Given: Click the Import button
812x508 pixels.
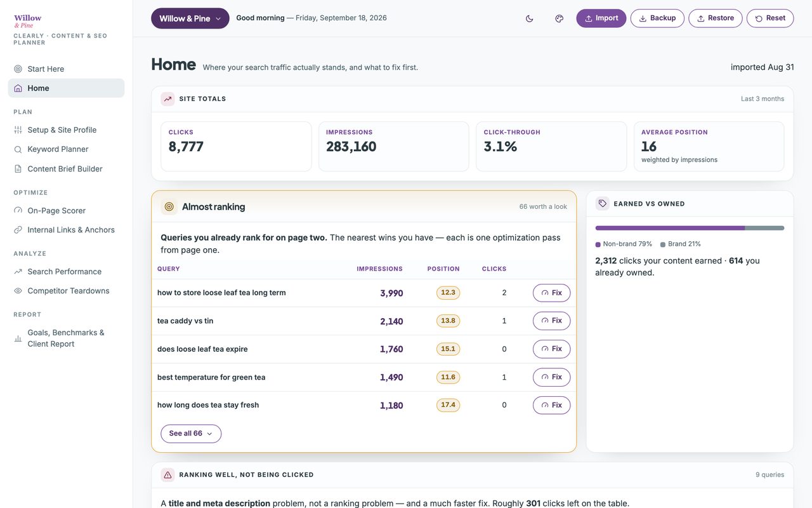Looking at the screenshot, I should (x=601, y=18).
